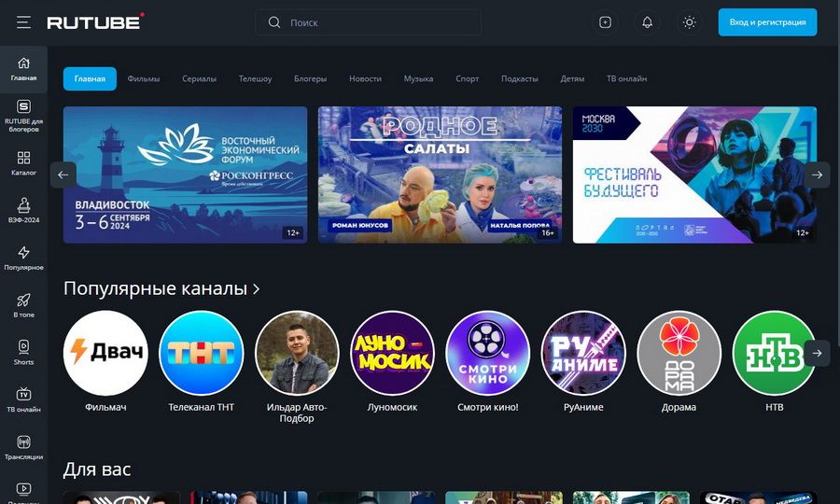The width and height of the screenshot is (840, 504).
Task: Click Вход и регистрация button
Action: 767,22
